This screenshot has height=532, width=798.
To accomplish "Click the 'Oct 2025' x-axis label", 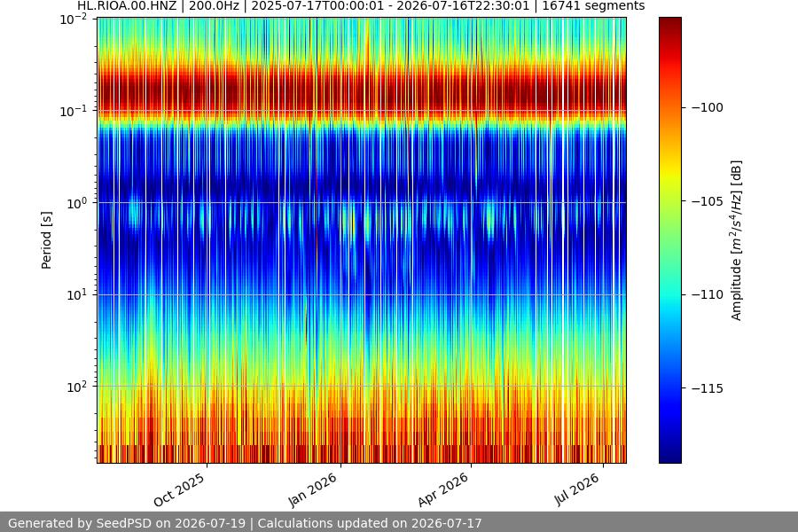I will pos(179,489).
